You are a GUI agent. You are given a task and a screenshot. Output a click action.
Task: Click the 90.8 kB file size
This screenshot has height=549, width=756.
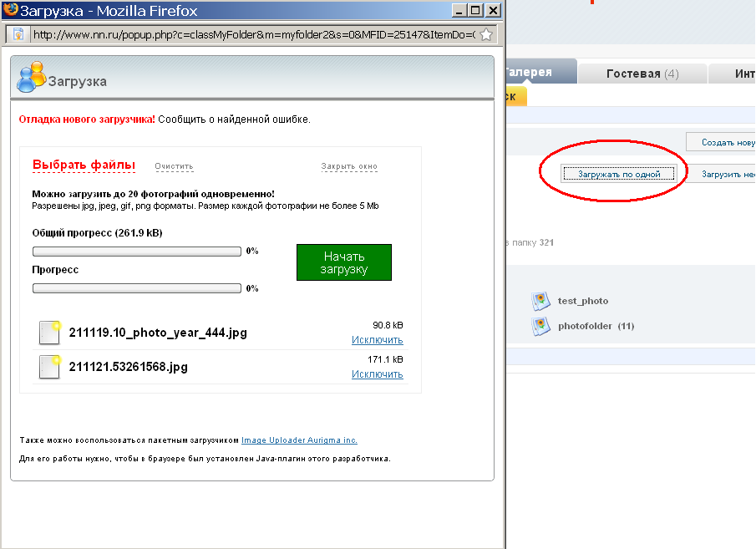(388, 325)
